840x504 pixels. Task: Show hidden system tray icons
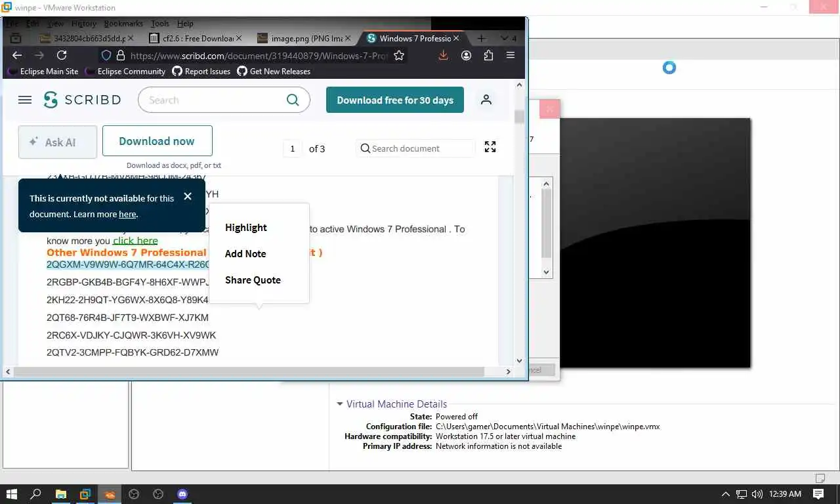click(725, 494)
